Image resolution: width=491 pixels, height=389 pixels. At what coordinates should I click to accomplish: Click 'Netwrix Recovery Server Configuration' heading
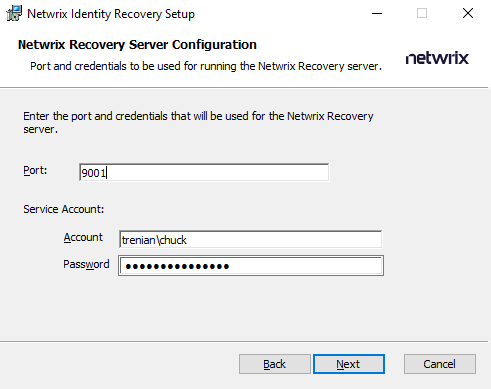tap(137, 45)
